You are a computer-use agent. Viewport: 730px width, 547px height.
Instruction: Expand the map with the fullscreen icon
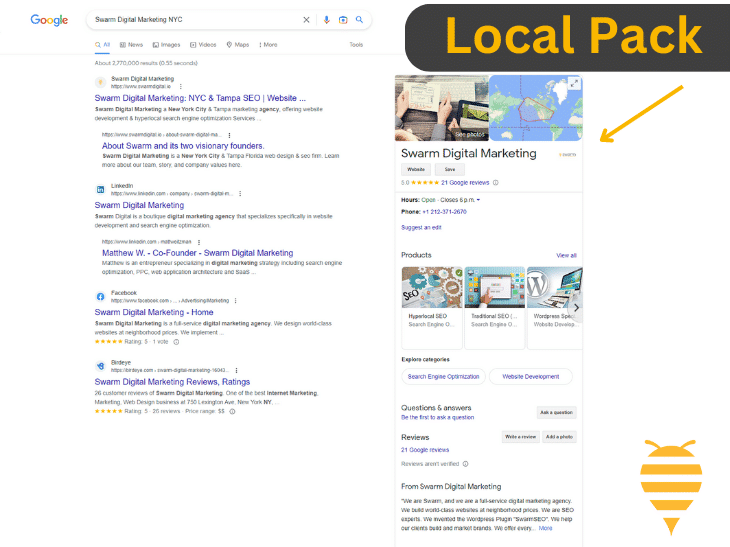574,84
